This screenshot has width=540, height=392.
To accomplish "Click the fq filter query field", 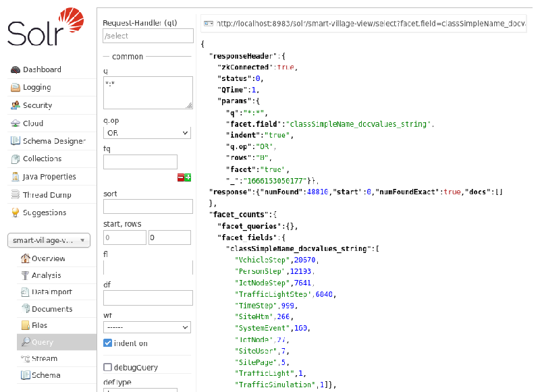I will [140, 162].
